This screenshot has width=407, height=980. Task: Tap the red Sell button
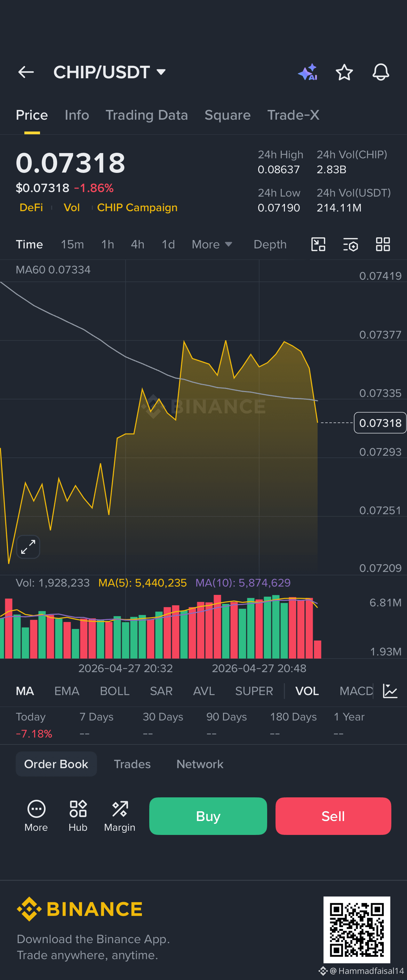click(x=333, y=816)
